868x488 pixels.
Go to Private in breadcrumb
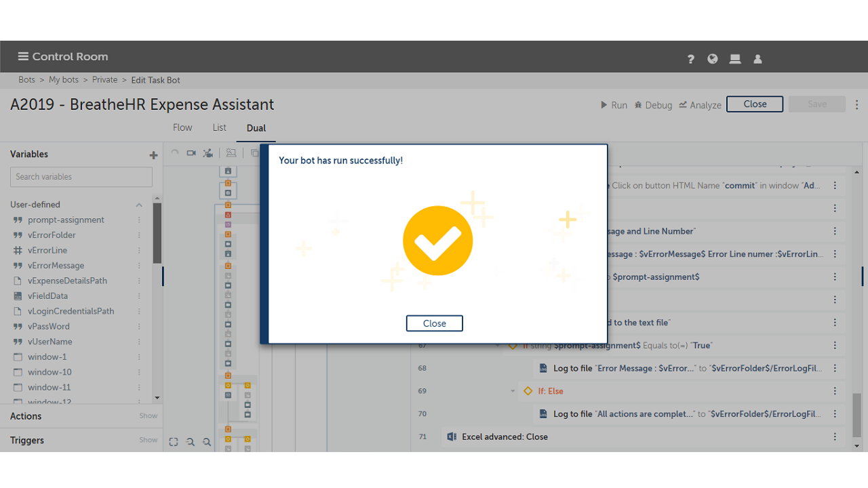(x=105, y=80)
